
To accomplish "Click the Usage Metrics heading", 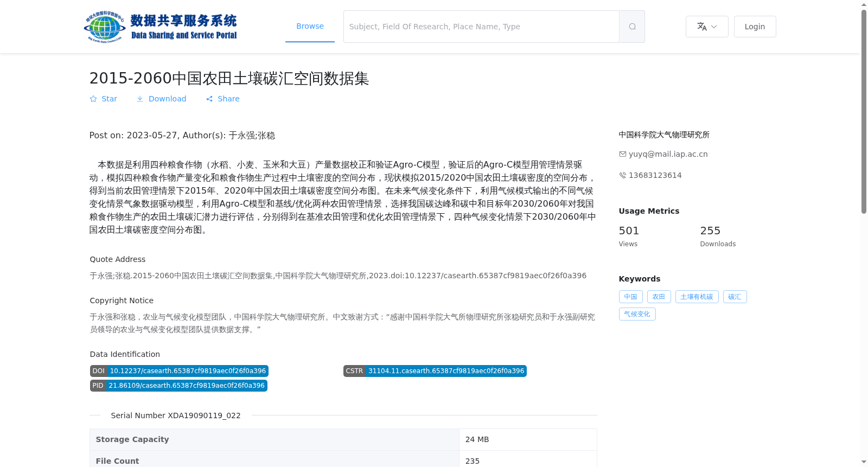I will point(649,211).
